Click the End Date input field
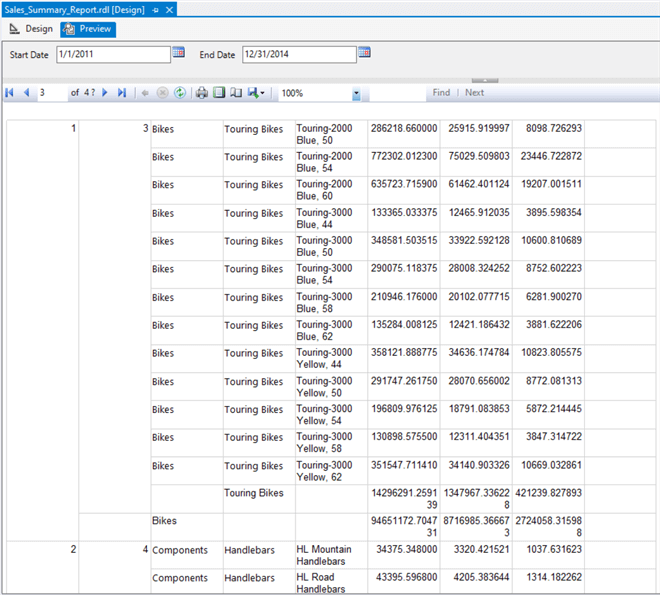660x595 pixels. 299,55
